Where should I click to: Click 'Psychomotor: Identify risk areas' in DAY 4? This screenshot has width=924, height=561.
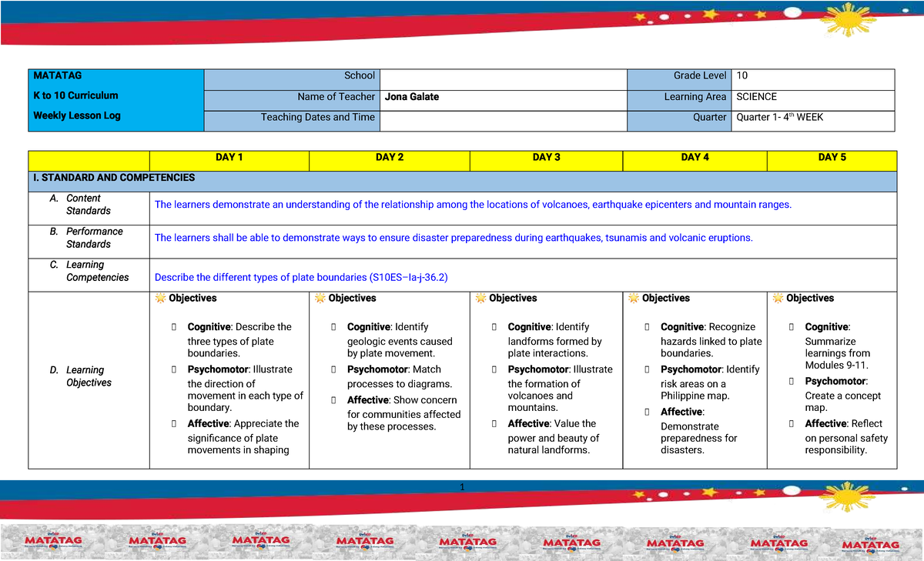tap(710, 382)
